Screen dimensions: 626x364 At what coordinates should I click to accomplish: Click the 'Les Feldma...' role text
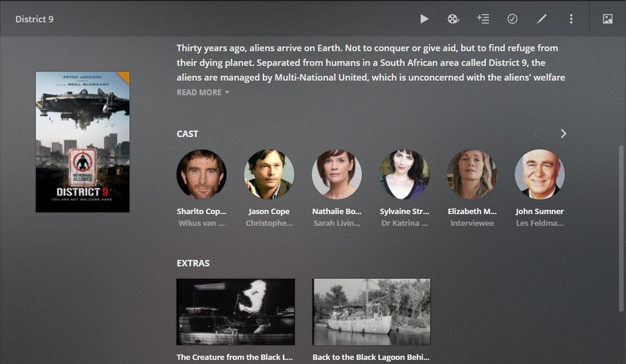[540, 223]
